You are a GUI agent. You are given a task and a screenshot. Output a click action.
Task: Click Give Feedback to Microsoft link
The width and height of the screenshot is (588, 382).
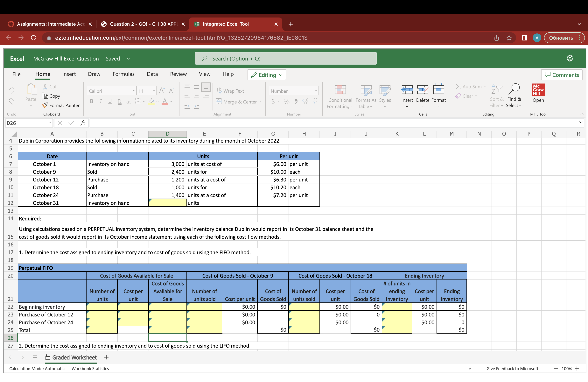[x=512, y=368]
